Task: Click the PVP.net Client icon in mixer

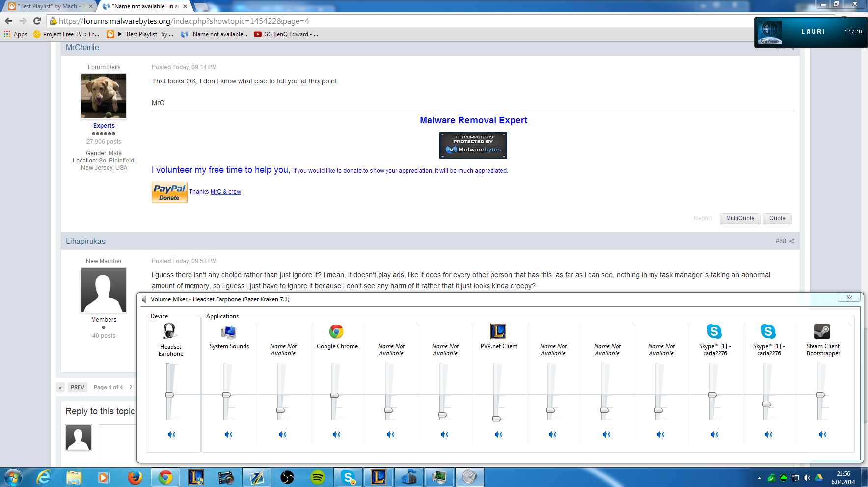Action: [x=498, y=331]
